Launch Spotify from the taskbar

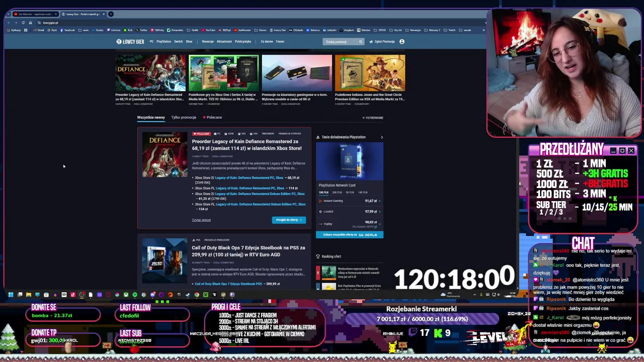[x=135, y=295]
